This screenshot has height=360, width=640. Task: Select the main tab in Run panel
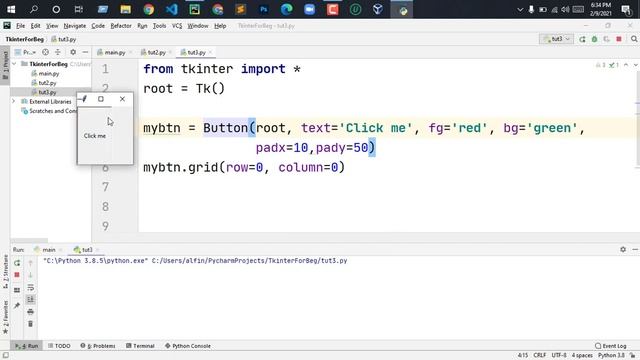[48, 249]
